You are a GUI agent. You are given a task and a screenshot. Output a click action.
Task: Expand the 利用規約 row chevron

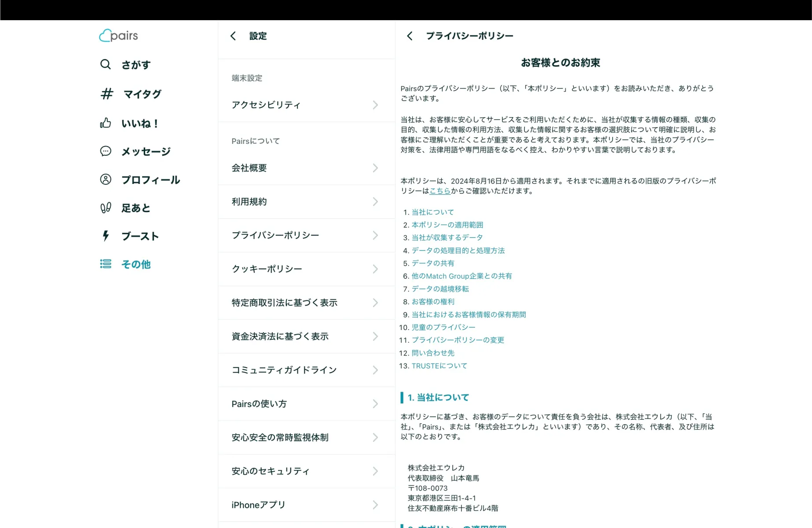coord(375,202)
